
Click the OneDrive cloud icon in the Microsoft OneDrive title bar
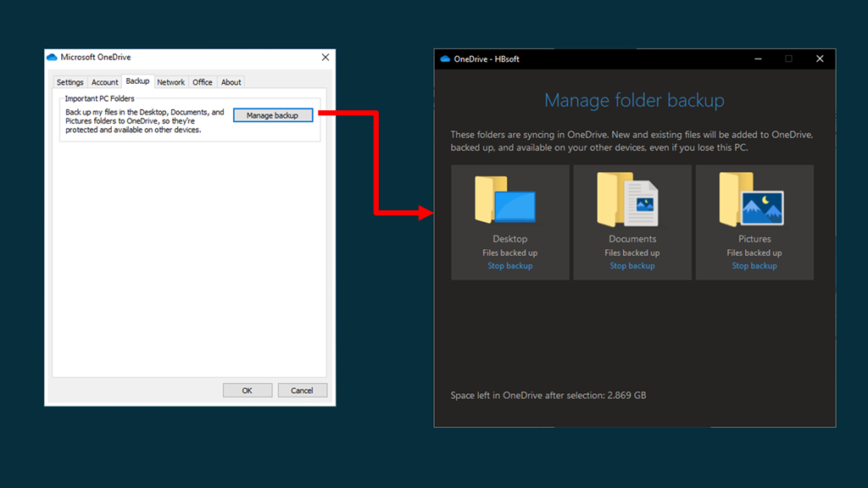coord(52,58)
